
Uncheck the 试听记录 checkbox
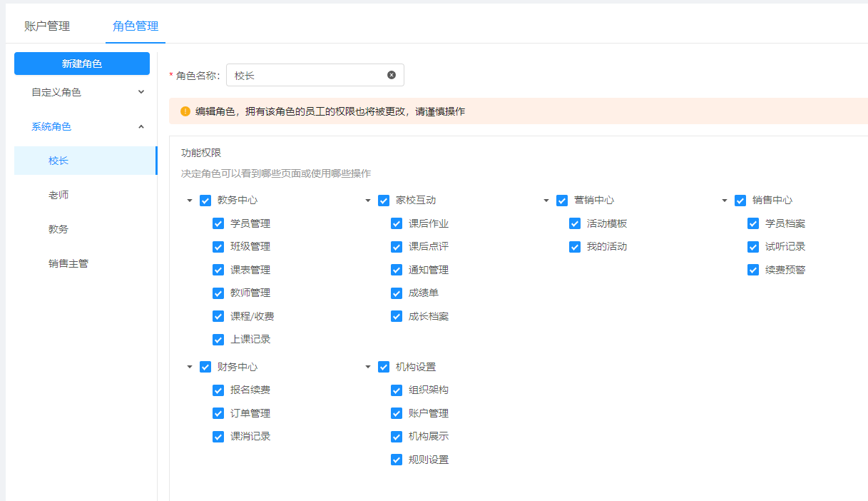click(x=753, y=247)
